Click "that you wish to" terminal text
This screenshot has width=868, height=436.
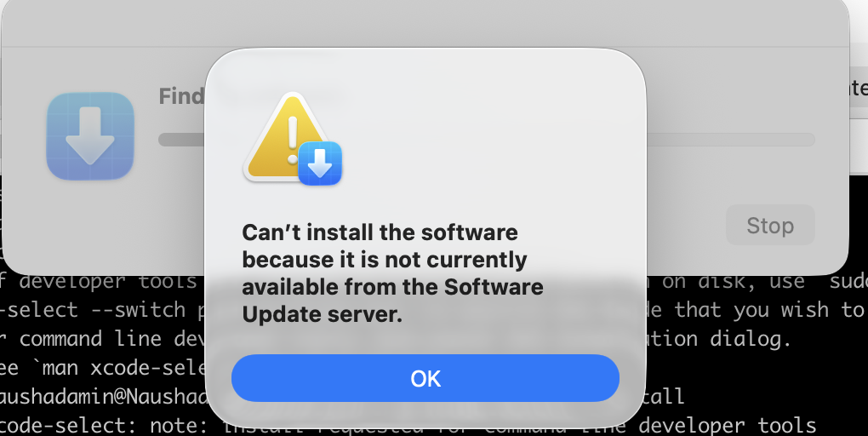point(769,310)
